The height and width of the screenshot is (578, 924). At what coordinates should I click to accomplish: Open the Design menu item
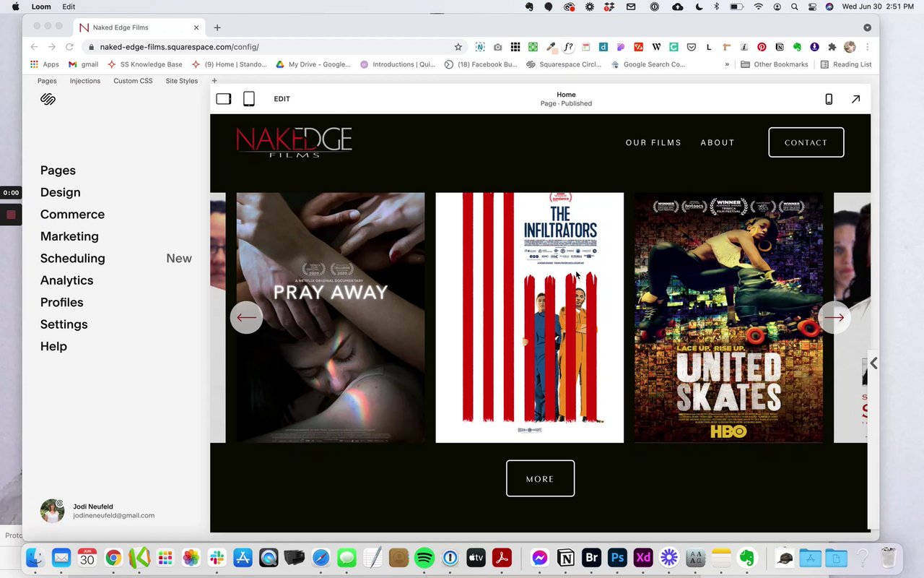pyautogui.click(x=61, y=192)
